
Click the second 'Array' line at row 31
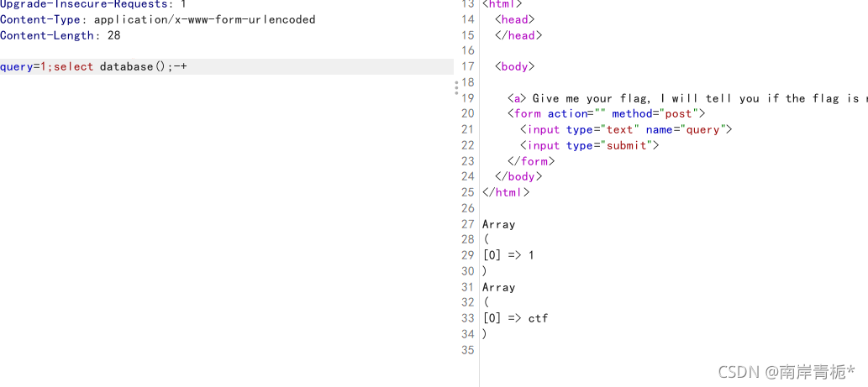499,287
